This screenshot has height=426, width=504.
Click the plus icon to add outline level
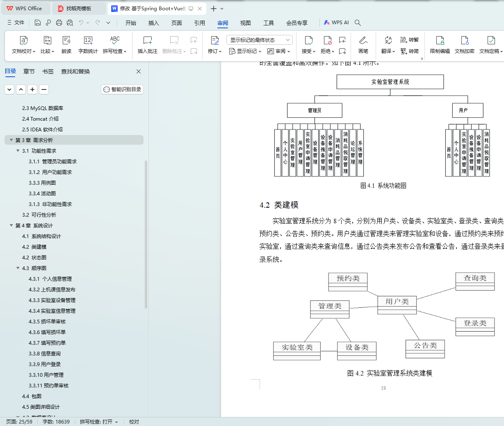tap(32, 89)
